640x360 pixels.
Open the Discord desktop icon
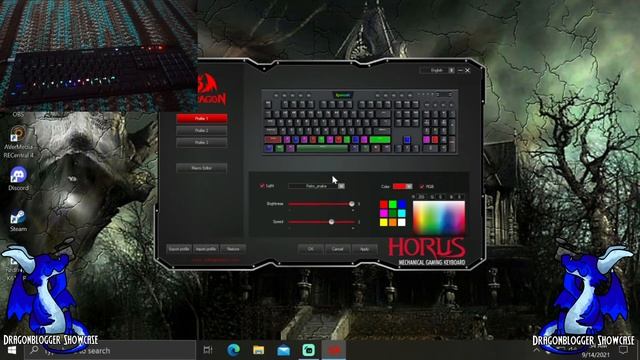click(18, 178)
